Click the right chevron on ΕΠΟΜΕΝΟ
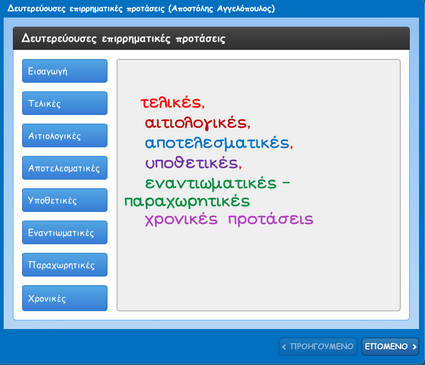The height and width of the screenshot is (365, 425). [x=414, y=347]
